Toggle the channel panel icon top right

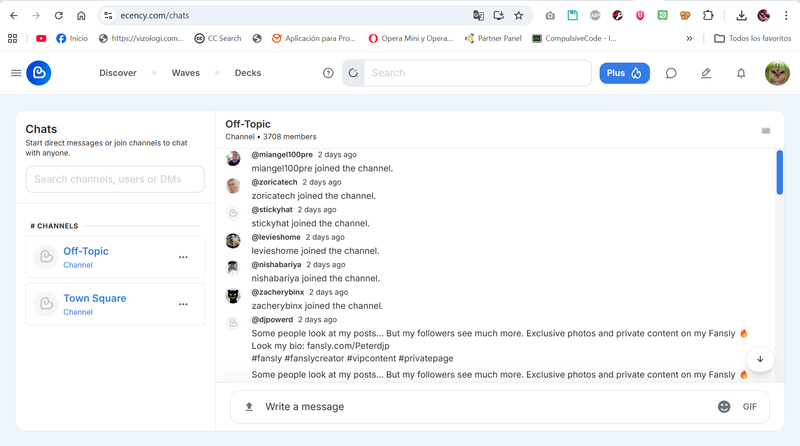click(x=766, y=130)
